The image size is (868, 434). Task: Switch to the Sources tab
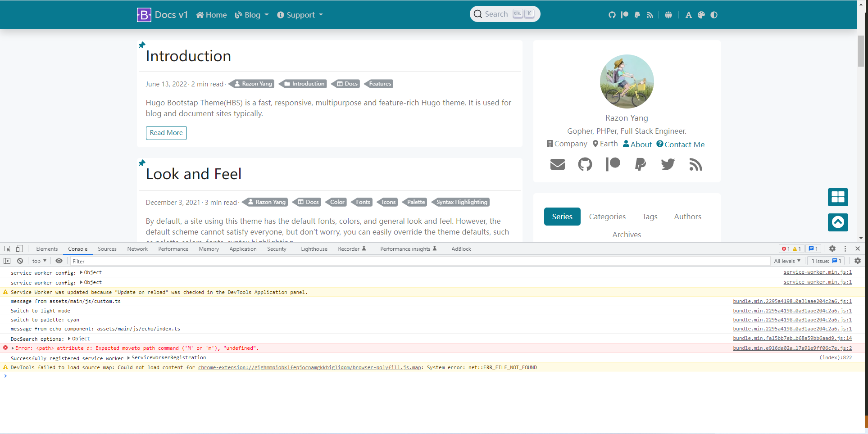107,249
